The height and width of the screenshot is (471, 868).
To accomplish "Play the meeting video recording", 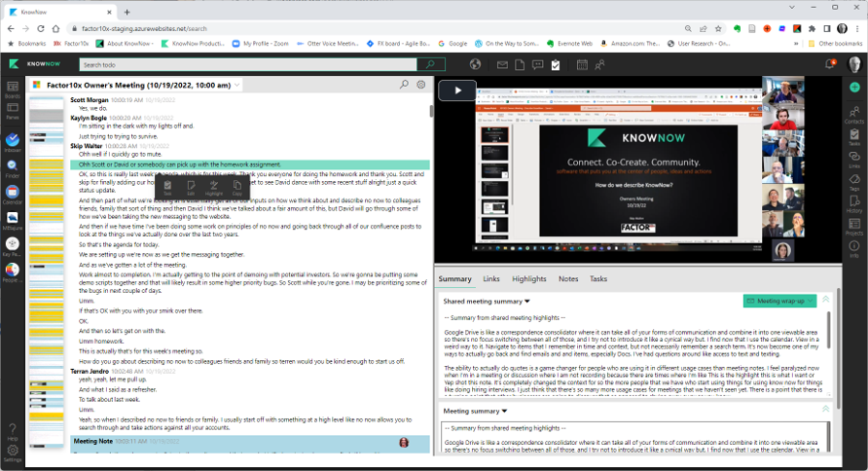I will 457,91.
